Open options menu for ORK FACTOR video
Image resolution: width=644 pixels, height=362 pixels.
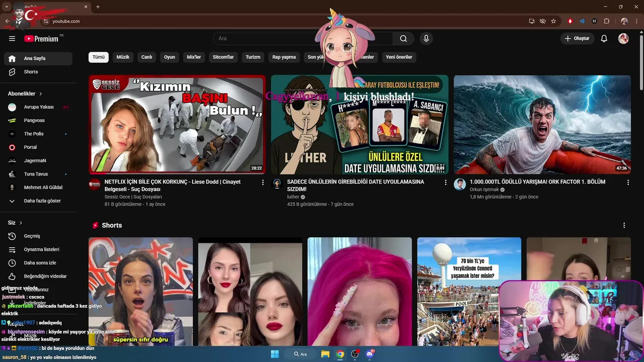pyautogui.click(x=628, y=183)
